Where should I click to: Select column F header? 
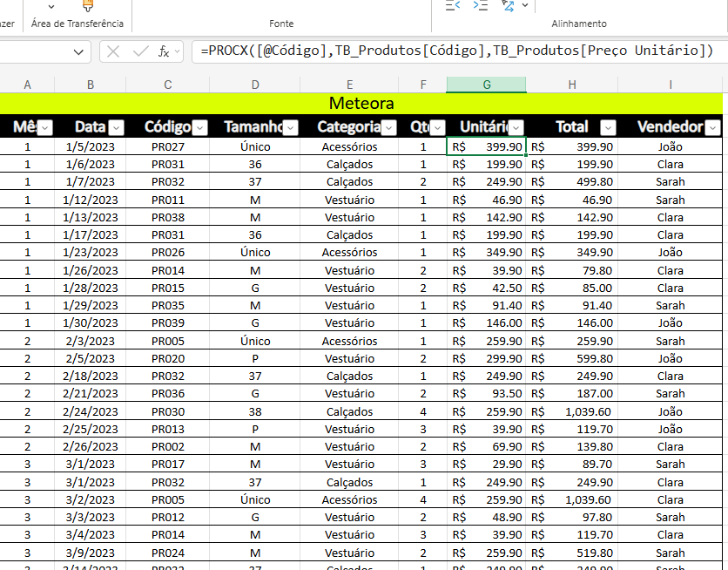click(x=422, y=85)
